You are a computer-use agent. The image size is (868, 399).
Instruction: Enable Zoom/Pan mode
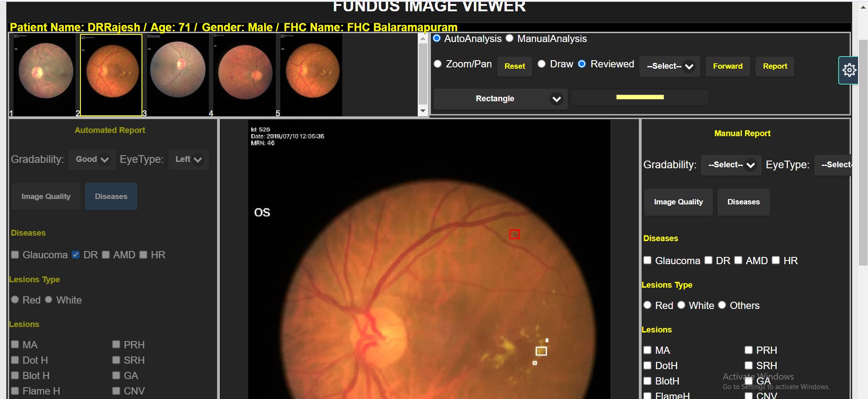pos(438,64)
